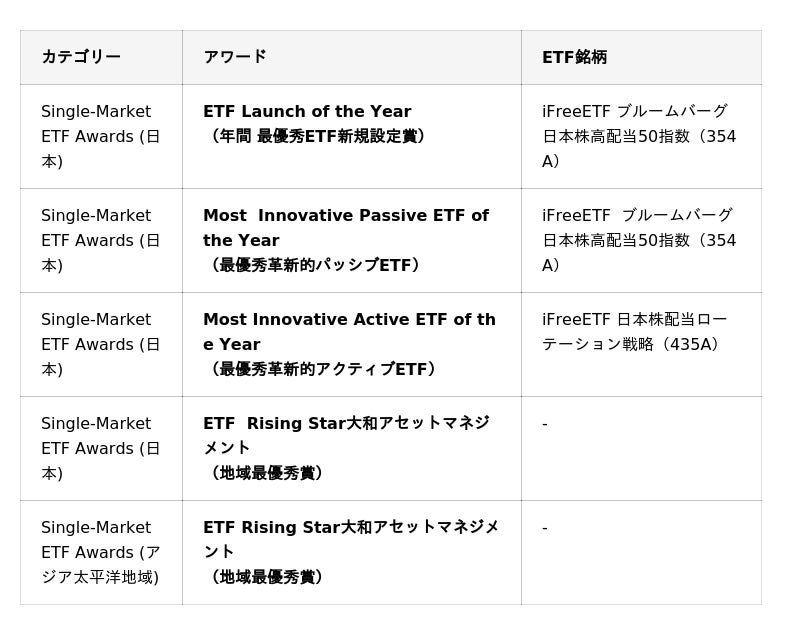Click the ETF銘柄 column header
Image resolution: width=800 pixels, height=635 pixels.
pos(574,57)
